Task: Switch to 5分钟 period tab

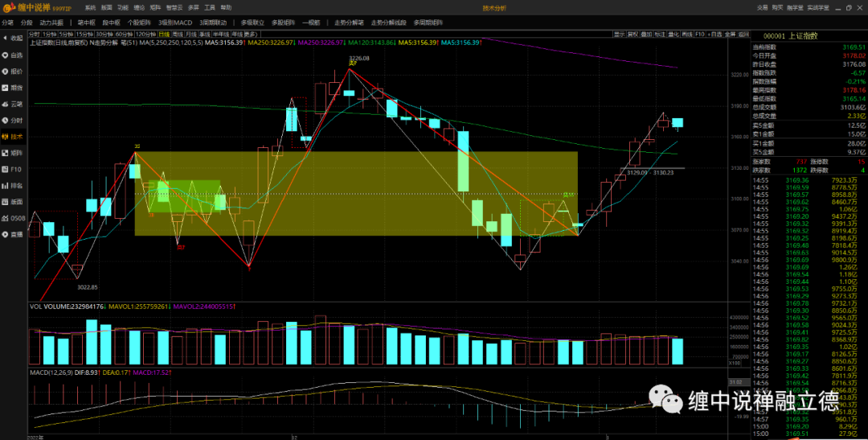Action: 66,35
